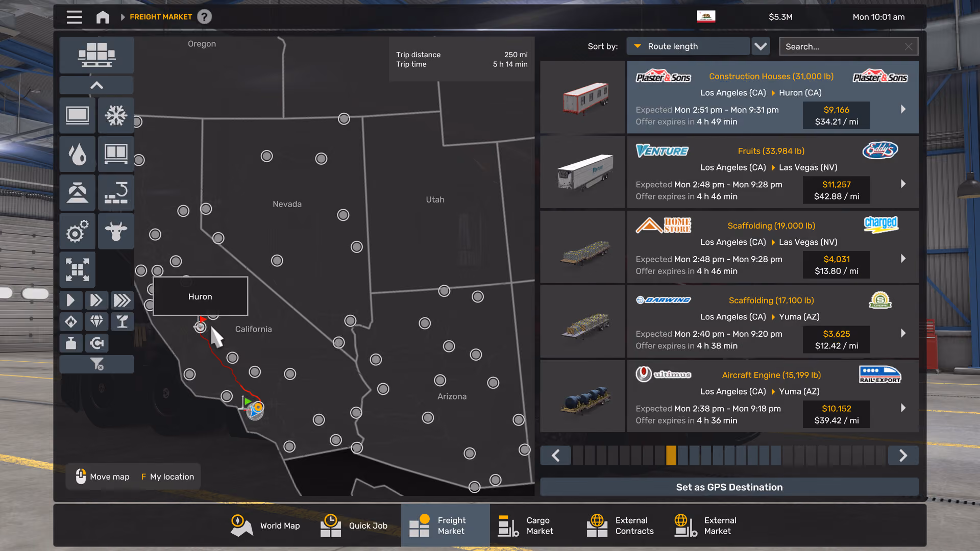Toggle the oversize cargo filter
Screen dimensions: 980x551
pos(77,270)
